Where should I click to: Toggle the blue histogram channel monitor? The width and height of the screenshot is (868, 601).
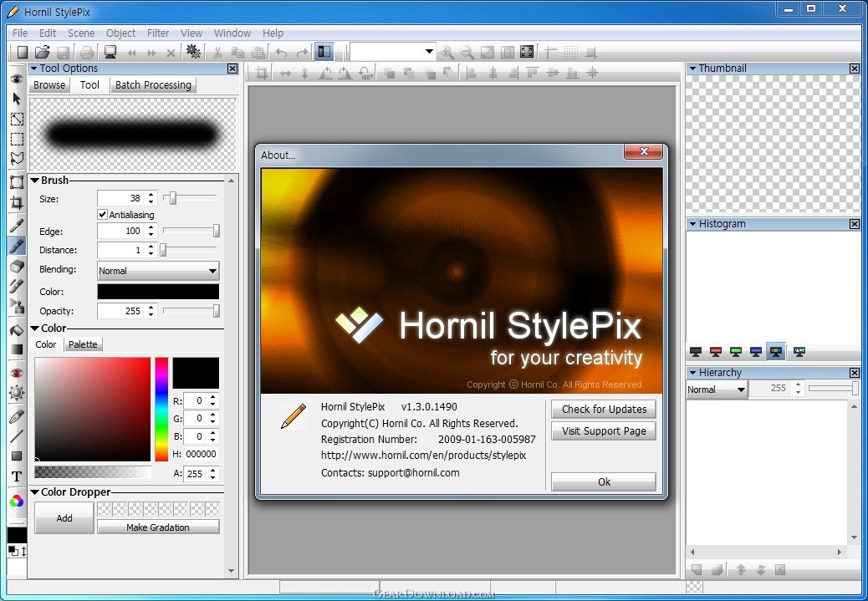coord(756,351)
